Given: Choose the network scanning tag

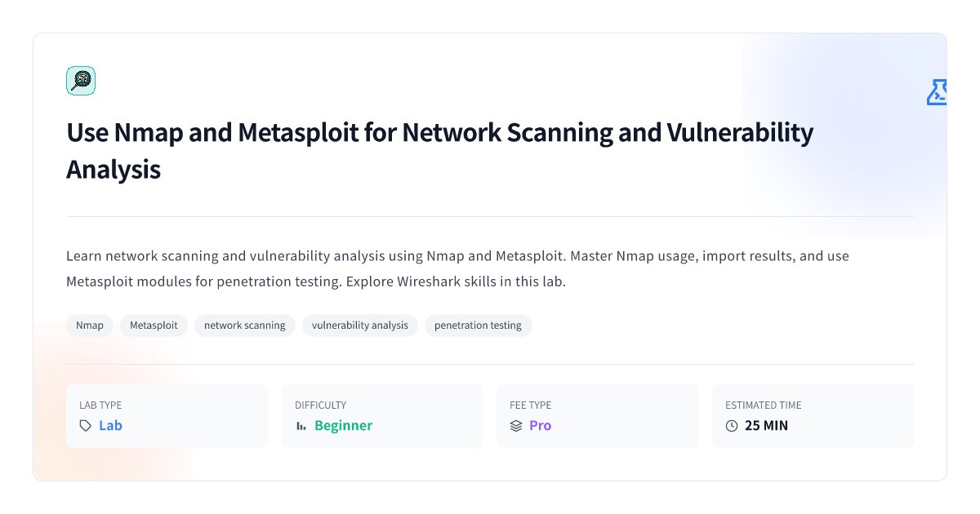Looking at the screenshot, I should point(245,326).
